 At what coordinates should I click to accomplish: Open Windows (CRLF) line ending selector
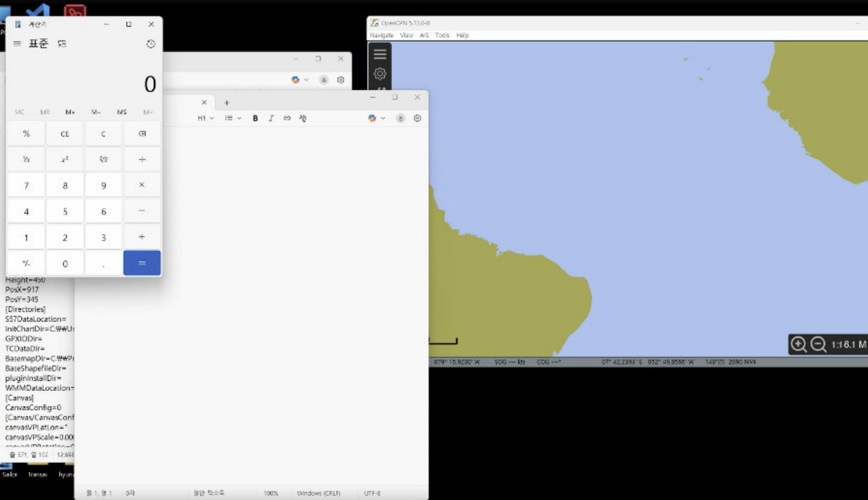(319, 493)
